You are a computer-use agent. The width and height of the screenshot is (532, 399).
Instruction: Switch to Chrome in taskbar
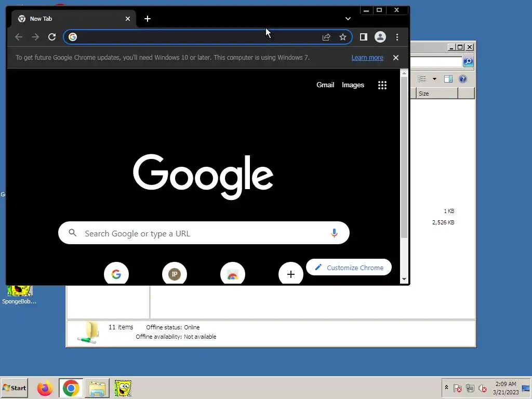(71, 388)
